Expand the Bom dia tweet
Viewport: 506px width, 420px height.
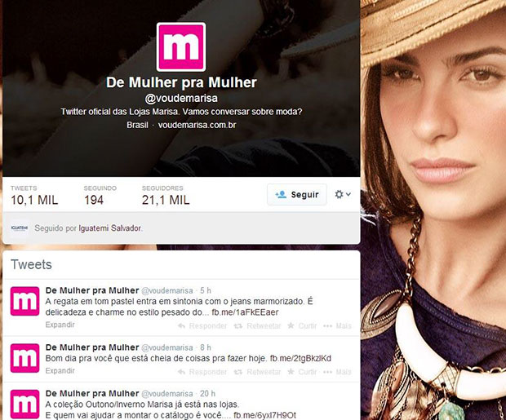pos(60,370)
